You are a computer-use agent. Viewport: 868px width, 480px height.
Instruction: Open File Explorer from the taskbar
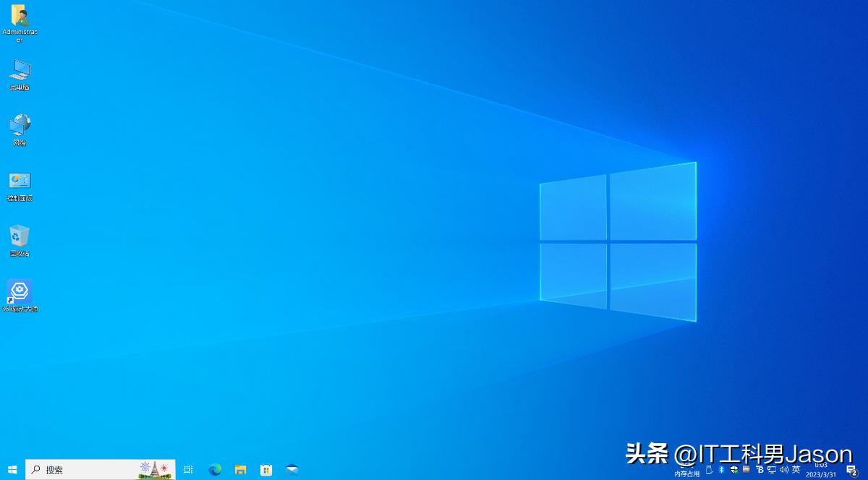(240, 470)
